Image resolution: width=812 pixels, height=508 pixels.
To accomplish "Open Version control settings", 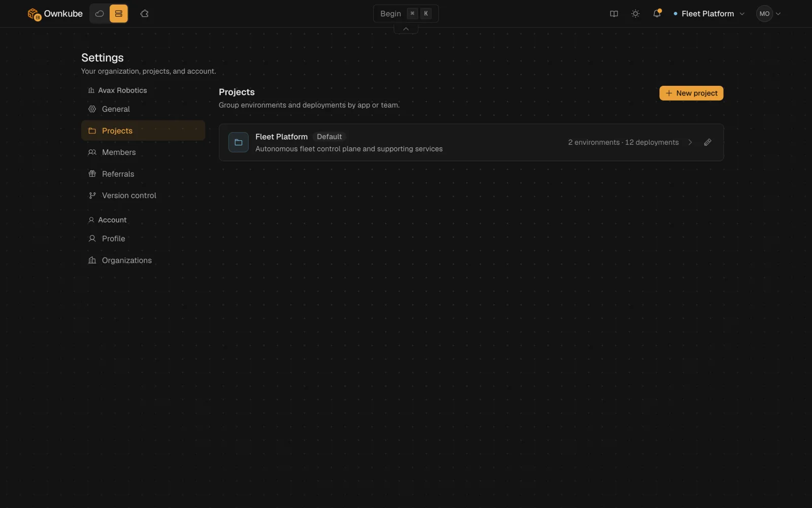I will (x=143, y=196).
